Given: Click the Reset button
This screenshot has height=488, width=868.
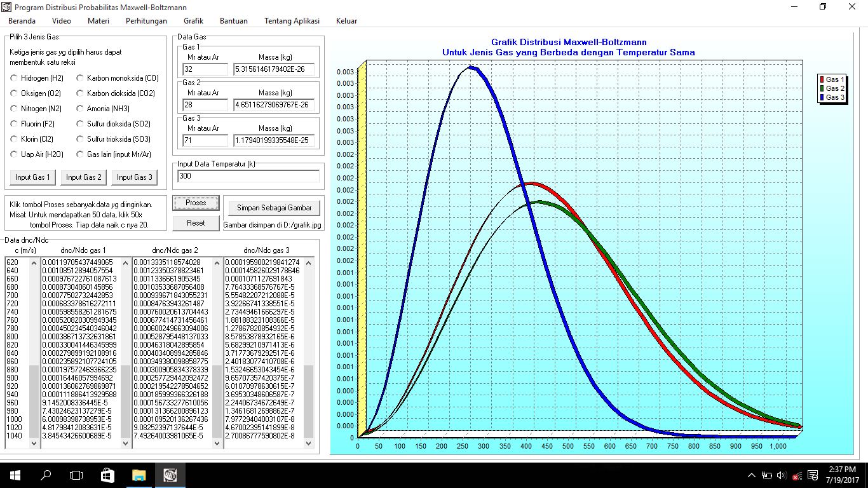Looking at the screenshot, I should pyautogui.click(x=196, y=223).
